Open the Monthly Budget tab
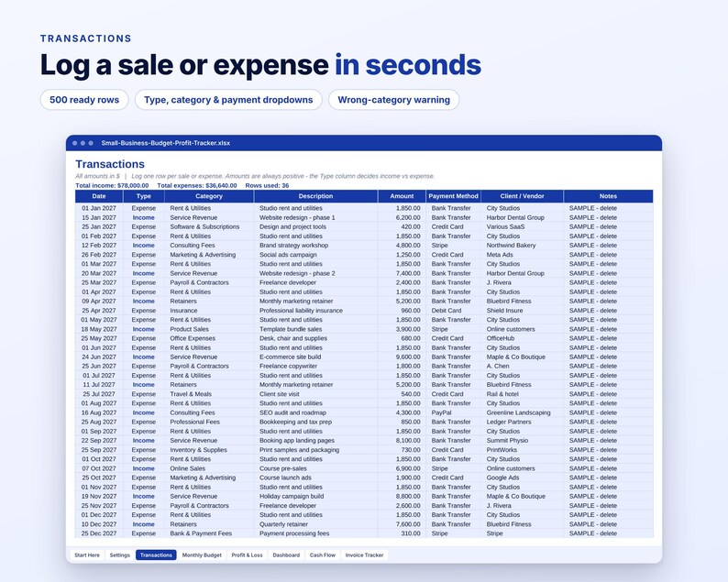The image size is (728, 582). (x=202, y=555)
